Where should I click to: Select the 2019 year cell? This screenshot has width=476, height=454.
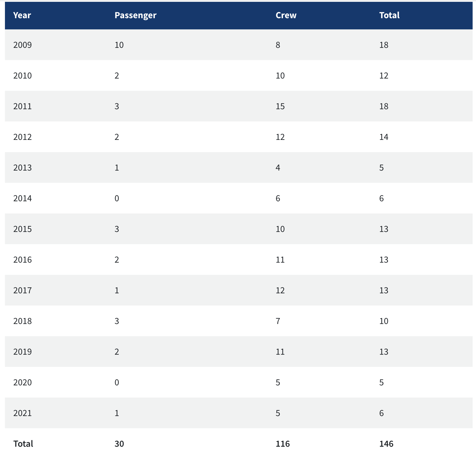pyautogui.click(x=23, y=352)
